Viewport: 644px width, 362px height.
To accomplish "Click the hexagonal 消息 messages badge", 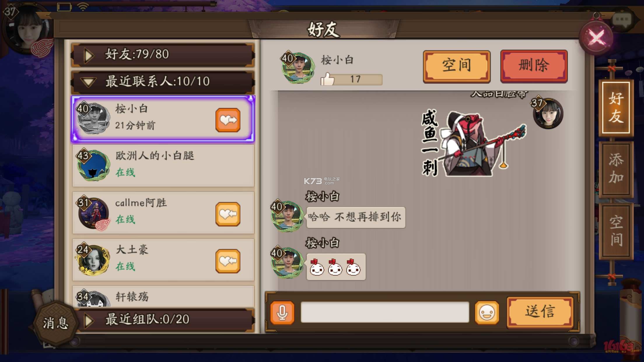I will 55,323.
